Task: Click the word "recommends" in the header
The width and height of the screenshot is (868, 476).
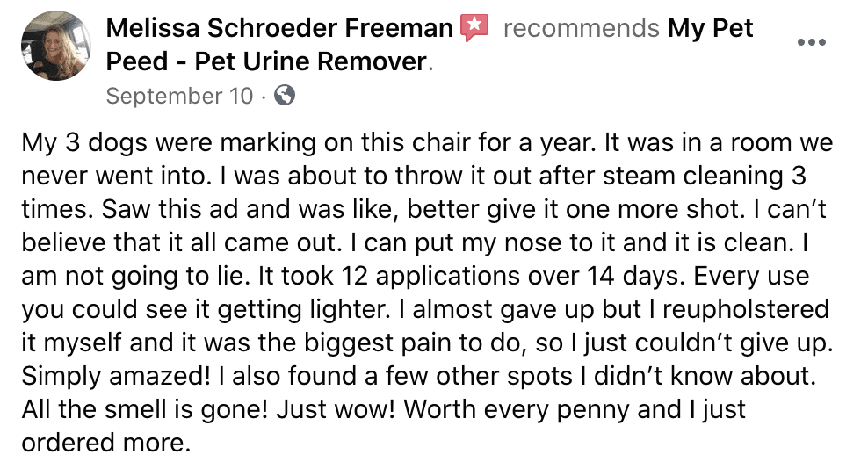Action: [x=582, y=28]
